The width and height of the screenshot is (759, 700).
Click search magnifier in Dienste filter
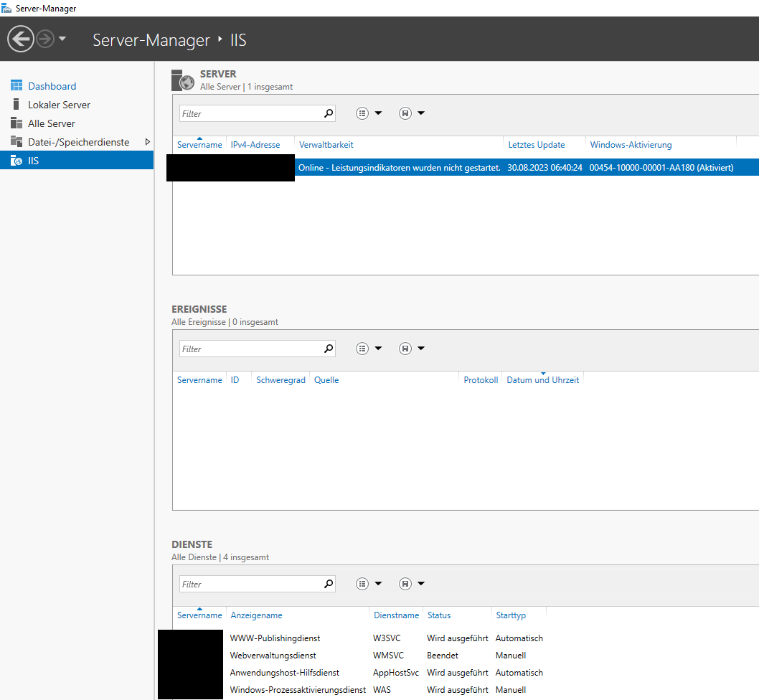tap(329, 584)
